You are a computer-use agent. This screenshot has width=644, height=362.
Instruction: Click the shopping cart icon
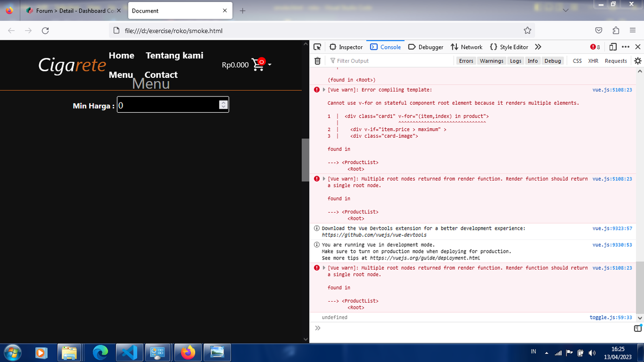pos(258,64)
